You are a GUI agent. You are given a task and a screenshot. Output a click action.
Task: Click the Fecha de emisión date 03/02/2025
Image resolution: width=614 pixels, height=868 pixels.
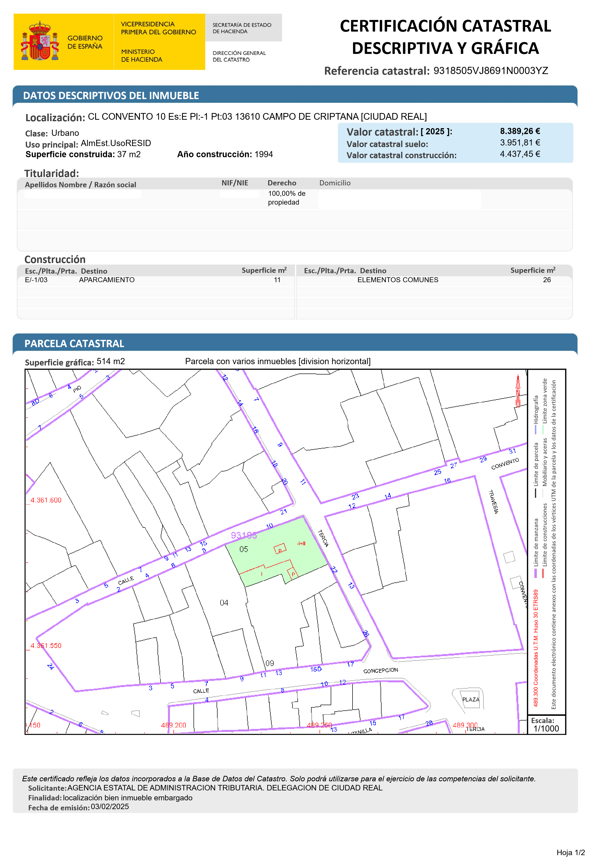coord(110,806)
